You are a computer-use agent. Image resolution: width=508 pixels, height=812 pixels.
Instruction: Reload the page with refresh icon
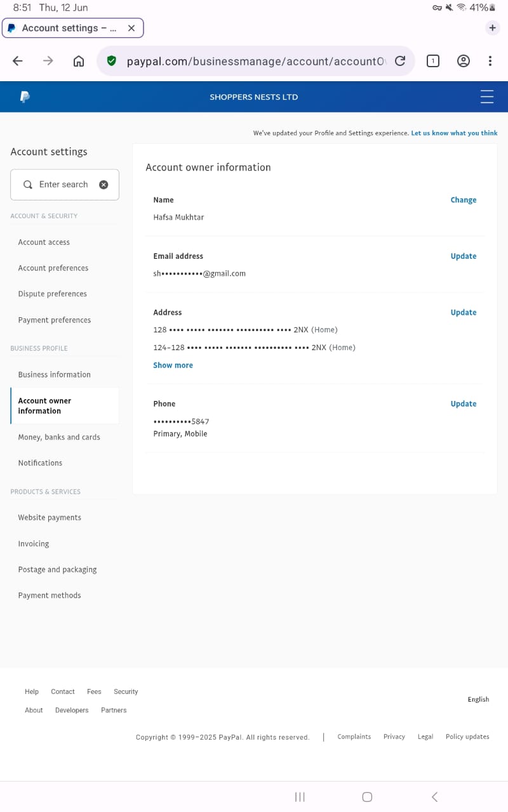pyautogui.click(x=400, y=61)
